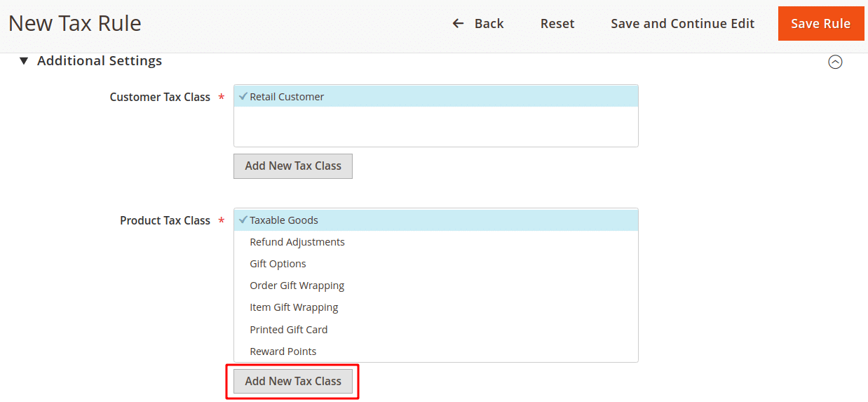Collapse section using the circled chevron icon

835,62
